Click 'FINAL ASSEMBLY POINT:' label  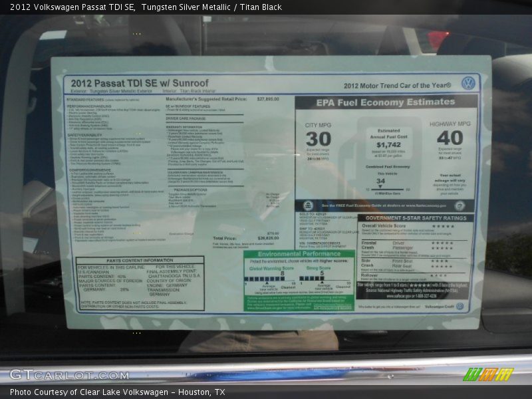tap(172, 271)
